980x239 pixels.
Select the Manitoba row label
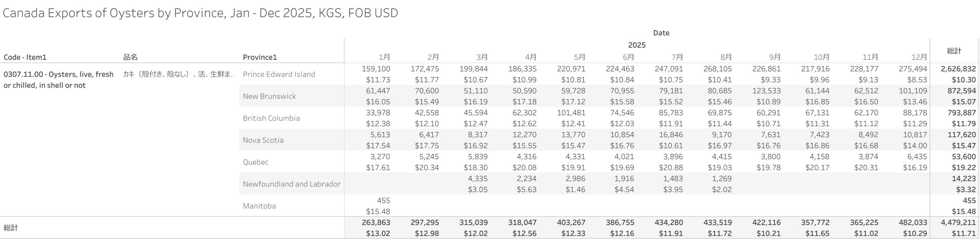pos(259,206)
